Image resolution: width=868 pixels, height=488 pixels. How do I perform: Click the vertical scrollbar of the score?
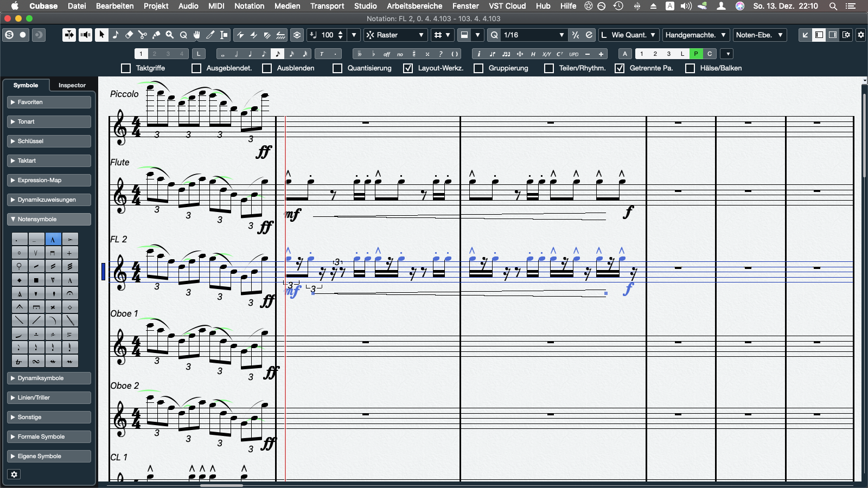tap(865, 136)
